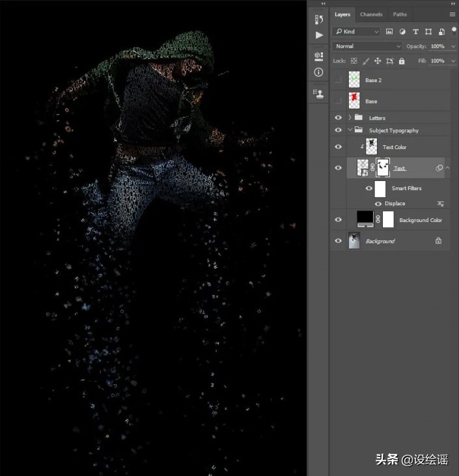Select the Text smart object thumbnail
The width and height of the screenshot is (459, 476).
[363, 167]
